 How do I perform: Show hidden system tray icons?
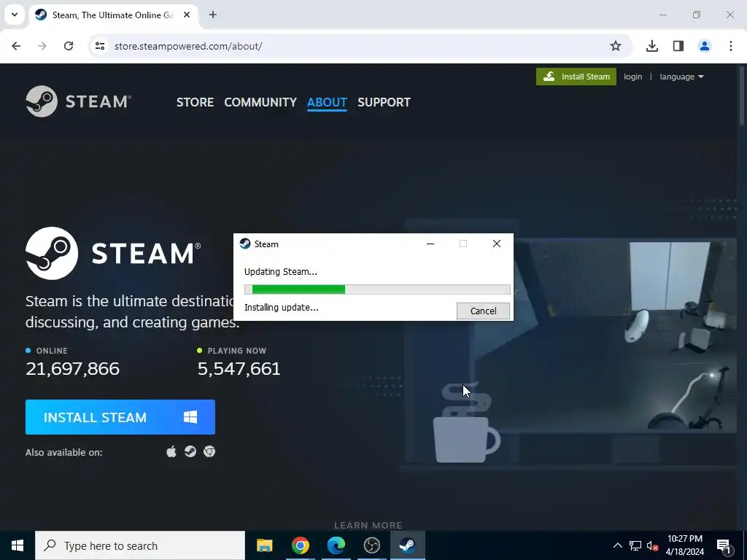pos(617,545)
